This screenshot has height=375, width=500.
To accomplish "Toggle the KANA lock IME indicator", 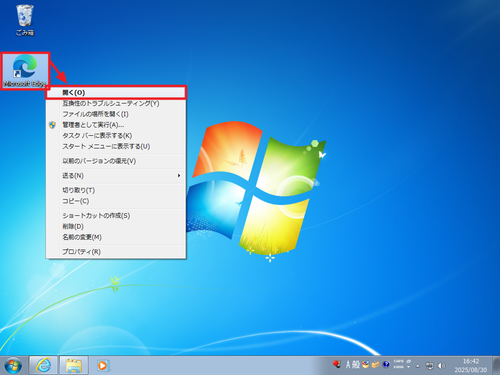I will [398, 367].
